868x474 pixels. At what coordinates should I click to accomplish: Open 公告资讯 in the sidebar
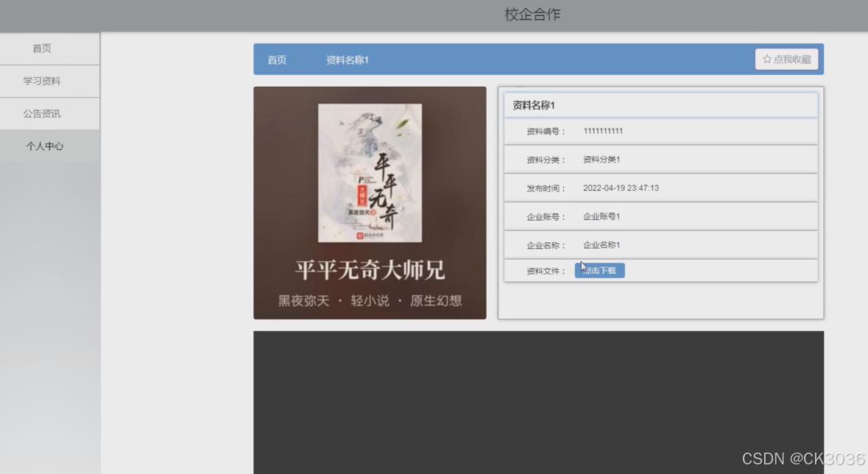(50, 113)
